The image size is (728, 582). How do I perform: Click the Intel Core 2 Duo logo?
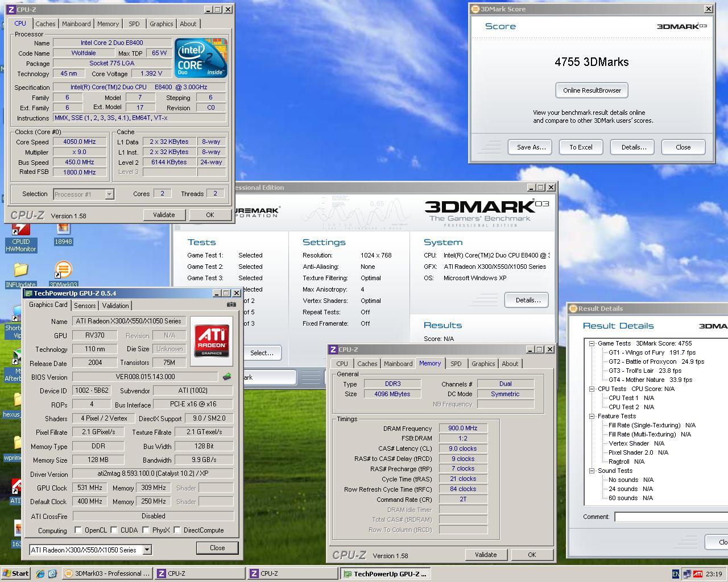[x=201, y=58]
